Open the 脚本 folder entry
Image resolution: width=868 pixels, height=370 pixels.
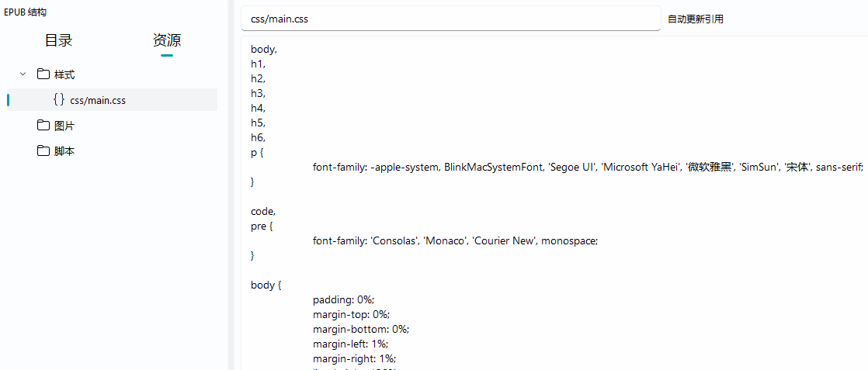pos(64,151)
